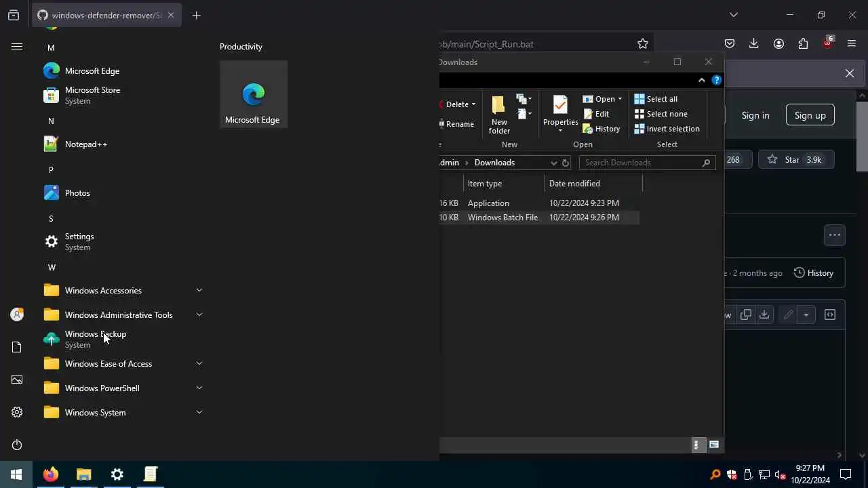
Task: Click the Windows Start button on taskbar
Action: pos(16,474)
